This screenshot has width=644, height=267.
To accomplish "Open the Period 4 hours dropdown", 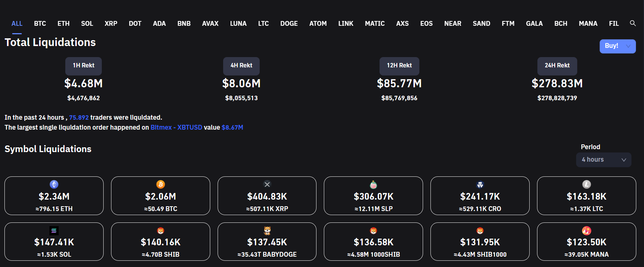I will tap(603, 160).
